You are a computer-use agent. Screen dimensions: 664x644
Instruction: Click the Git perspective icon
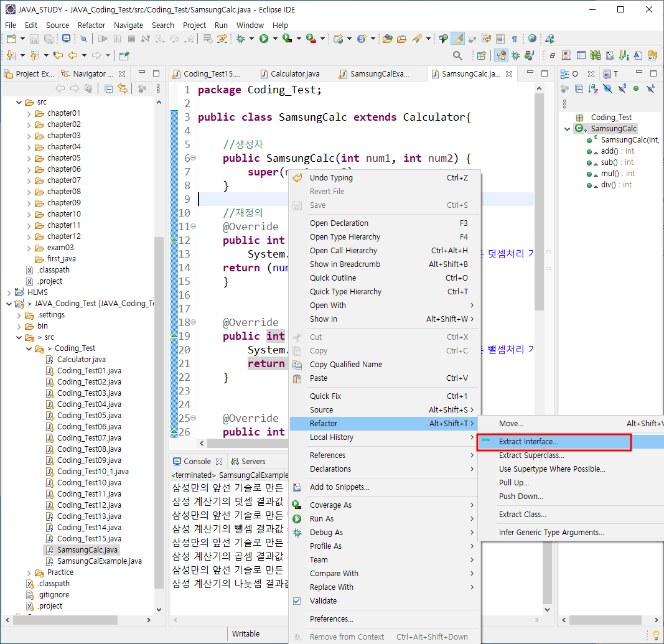click(652, 55)
